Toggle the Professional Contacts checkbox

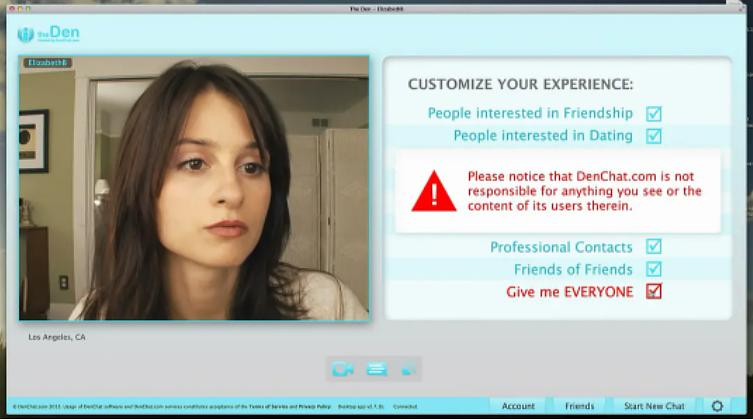(654, 247)
